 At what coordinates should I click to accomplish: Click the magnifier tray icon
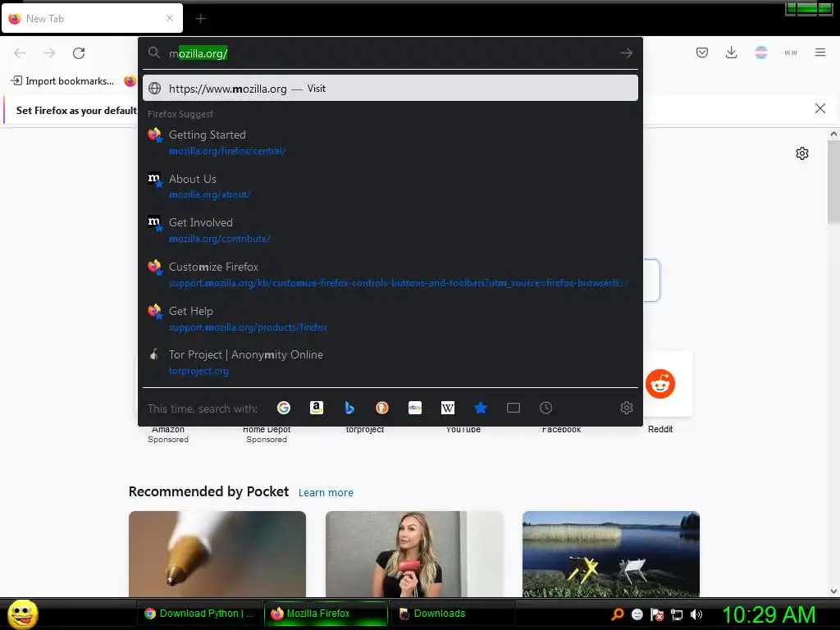[x=617, y=614]
